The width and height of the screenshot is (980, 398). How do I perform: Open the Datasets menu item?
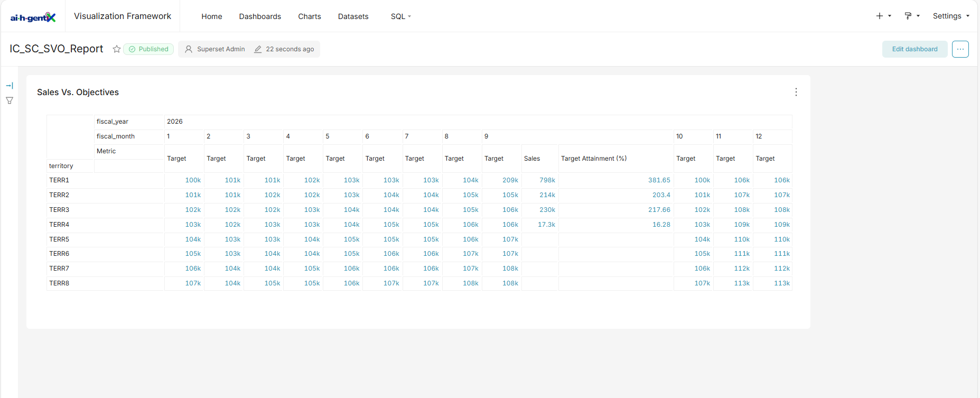[353, 16]
